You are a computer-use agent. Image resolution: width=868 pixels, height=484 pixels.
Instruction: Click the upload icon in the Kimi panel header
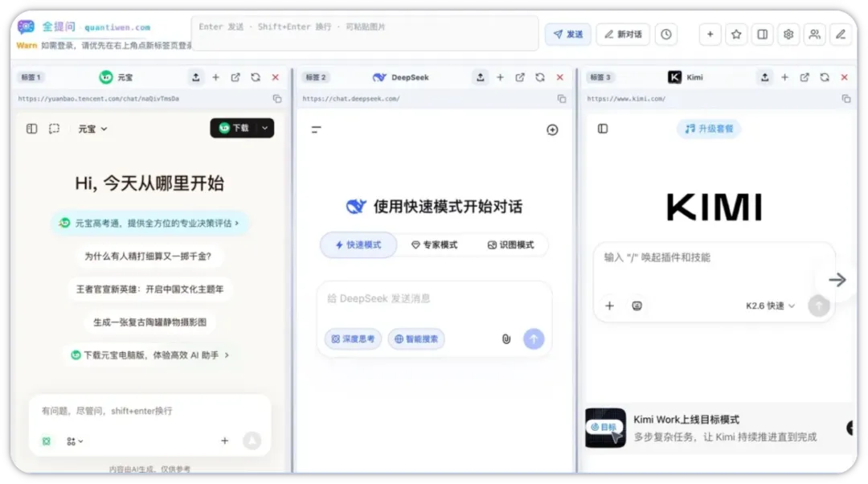(x=765, y=77)
